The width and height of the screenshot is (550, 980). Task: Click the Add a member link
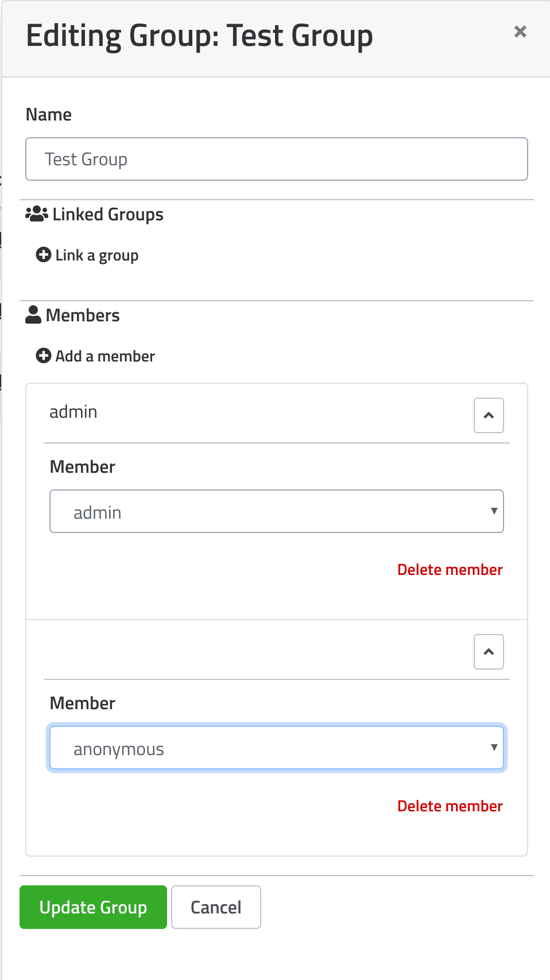coord(105,356)
